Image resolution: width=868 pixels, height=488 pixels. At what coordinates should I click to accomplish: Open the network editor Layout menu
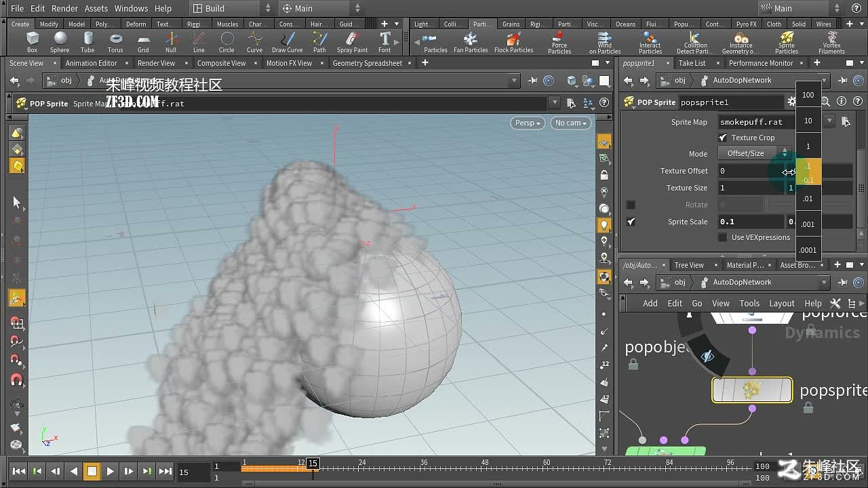(781, 303)
